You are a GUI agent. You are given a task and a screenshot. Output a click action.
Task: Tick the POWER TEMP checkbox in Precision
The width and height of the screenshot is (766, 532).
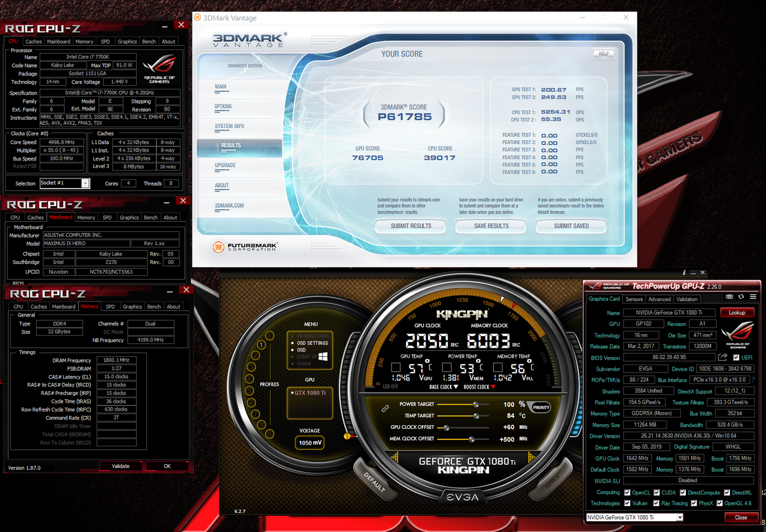[447, 367]
